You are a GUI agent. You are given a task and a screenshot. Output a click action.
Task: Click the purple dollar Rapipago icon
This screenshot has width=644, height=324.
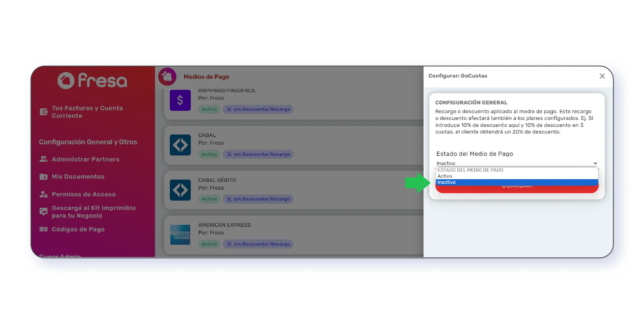click(x=180, y=100)
